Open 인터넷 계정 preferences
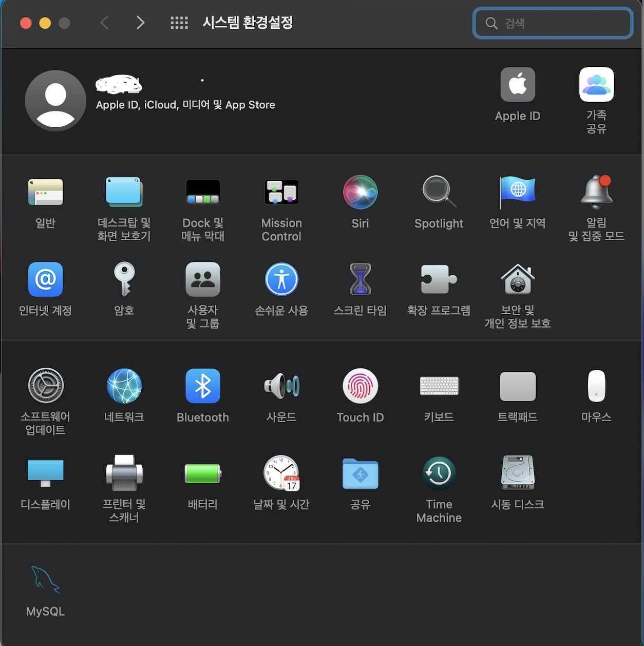The height and width of the screenshot is (646, 644). click(46, 279)
